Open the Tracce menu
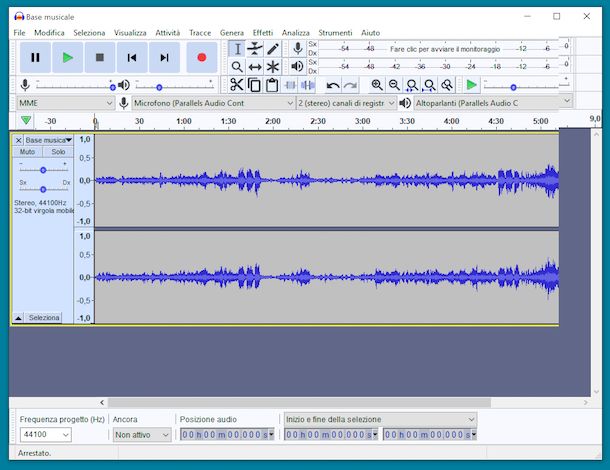610x470 pixels. tap(200, 33)
